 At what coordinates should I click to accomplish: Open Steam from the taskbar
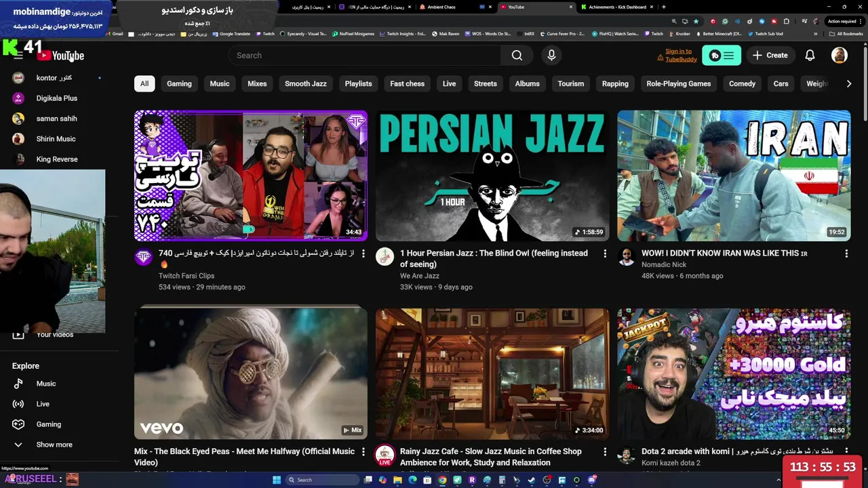coord(532,480)
